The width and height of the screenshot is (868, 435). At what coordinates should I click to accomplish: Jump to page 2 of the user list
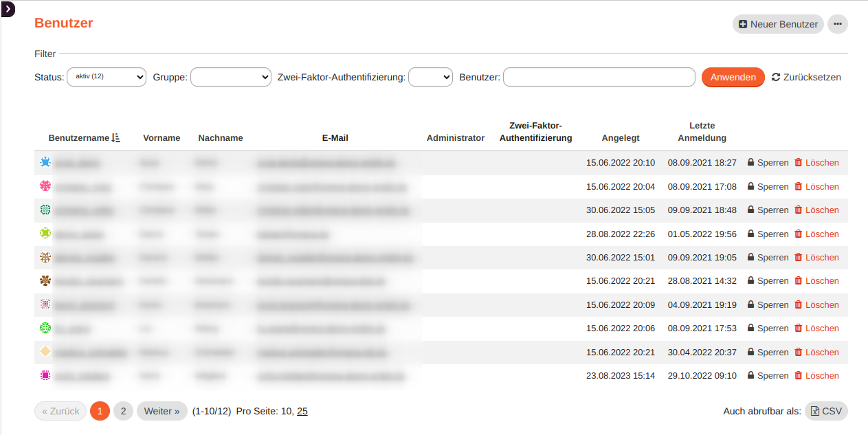pyautogui.click(x=123, y=410)
